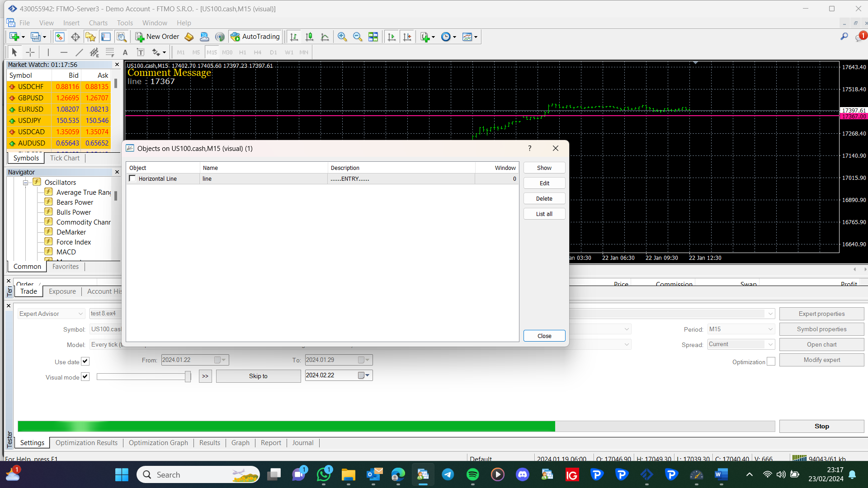Toggle the Market Watch toolbar icon
Image resolution: width=868 pixels, height=488 pixels.
click(60, 37)
